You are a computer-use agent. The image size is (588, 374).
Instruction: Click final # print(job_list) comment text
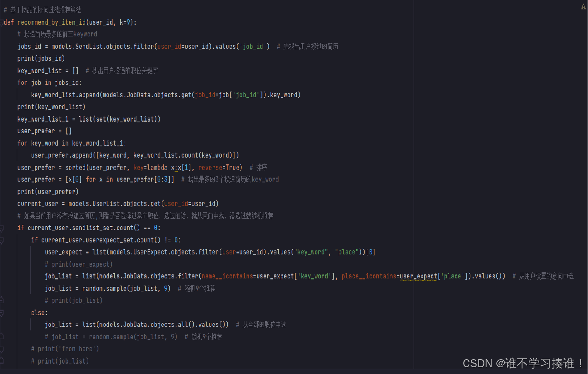tap(60, 361)
